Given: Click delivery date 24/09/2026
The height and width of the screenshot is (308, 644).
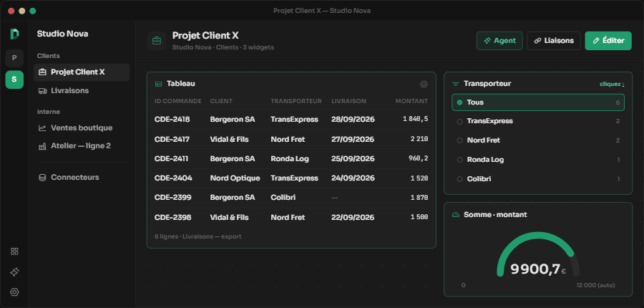Looking at the screenshot, I should click(x=353, y=178).
